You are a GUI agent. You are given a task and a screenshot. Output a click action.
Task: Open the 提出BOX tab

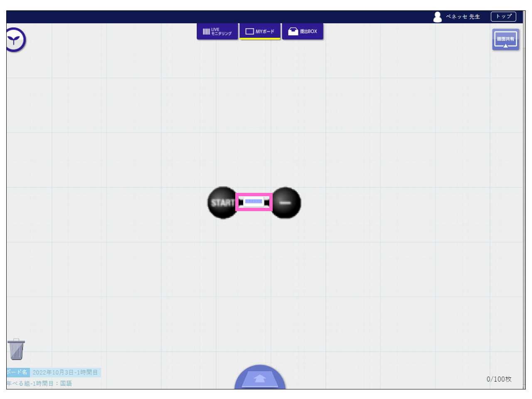(303, 32)
